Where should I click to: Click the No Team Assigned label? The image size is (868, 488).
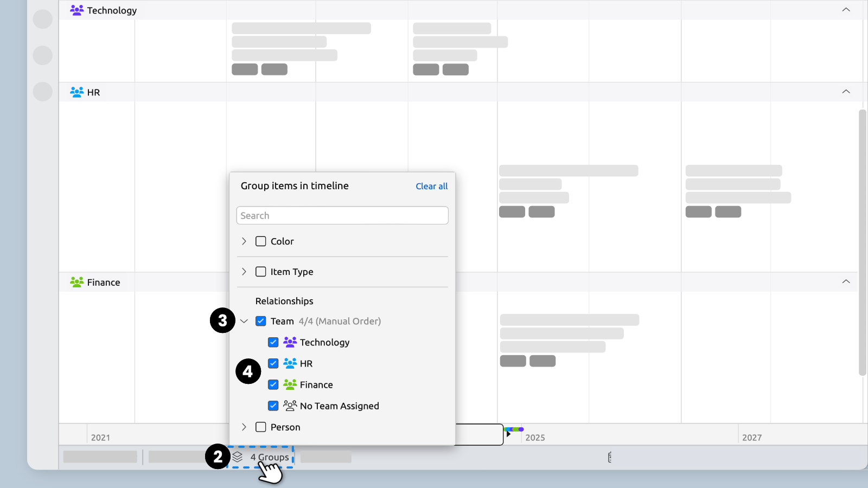(x=340, y=406)
